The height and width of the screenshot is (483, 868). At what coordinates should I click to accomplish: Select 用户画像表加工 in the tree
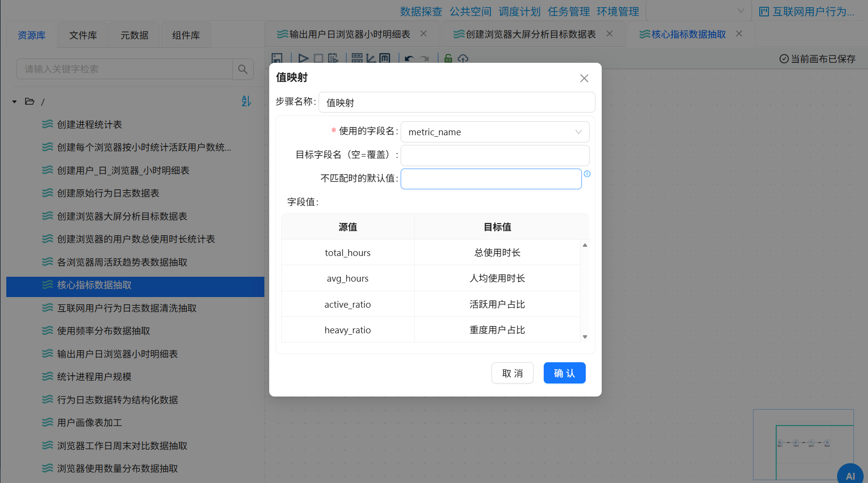click(89, 423)
